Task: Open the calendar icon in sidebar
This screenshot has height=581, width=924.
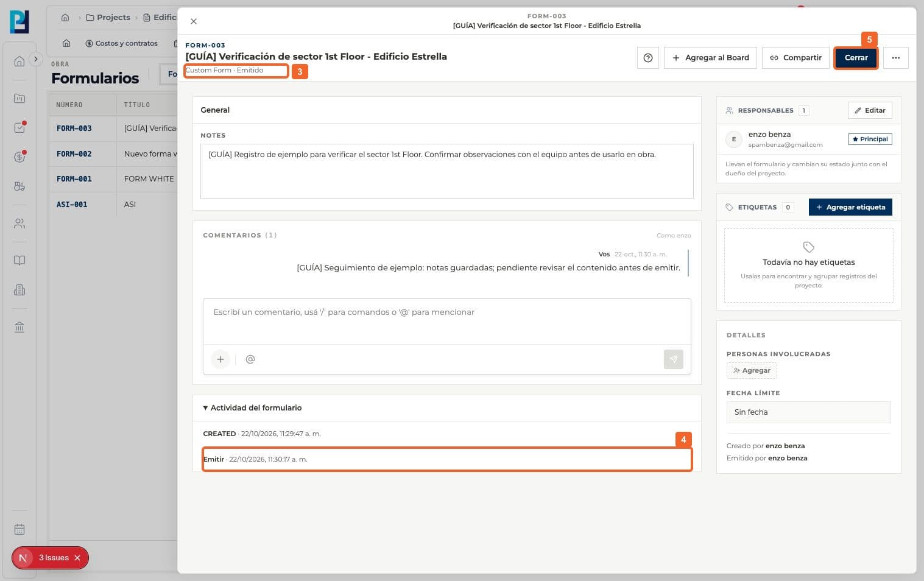Action: pyautogui.click(x=19, y=529)
